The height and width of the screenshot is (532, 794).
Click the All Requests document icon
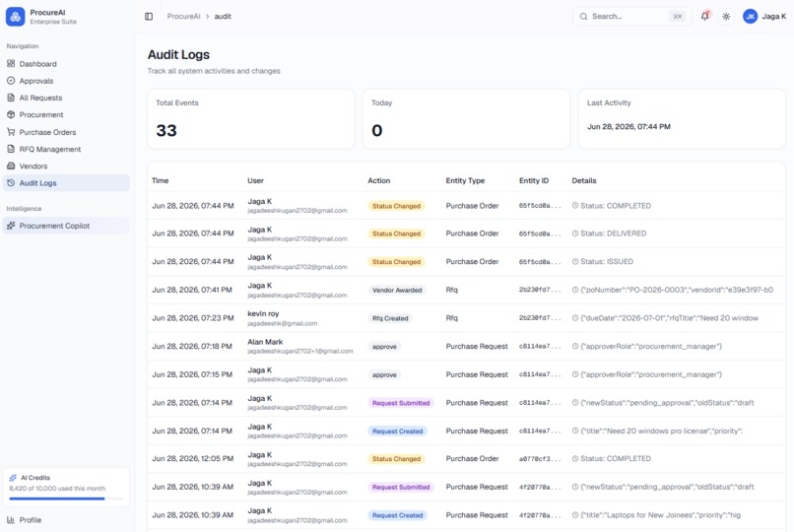tap(11, 98)
